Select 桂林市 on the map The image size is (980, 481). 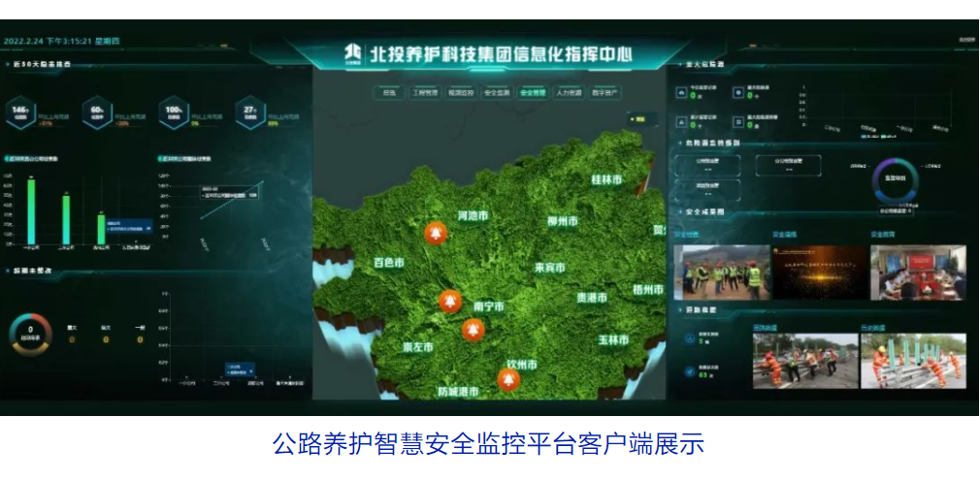pyautogui.click(x=606, y=180)
